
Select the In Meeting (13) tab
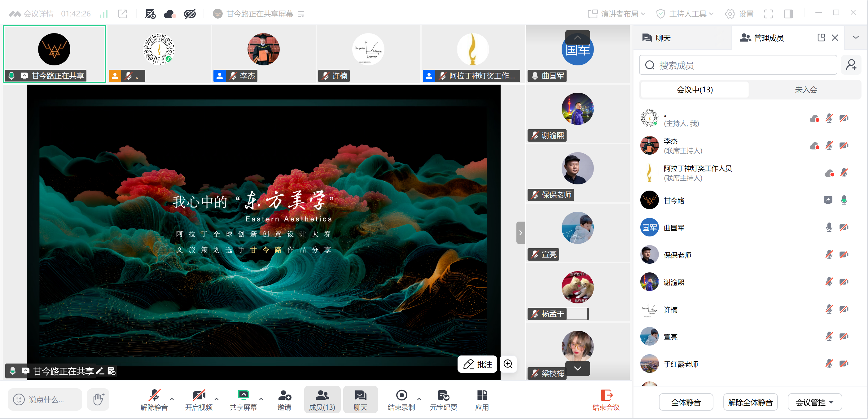click(695, 90)
